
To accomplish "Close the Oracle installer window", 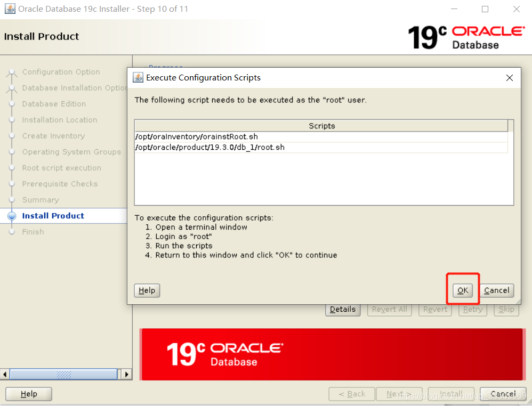I will coord(517,9).
